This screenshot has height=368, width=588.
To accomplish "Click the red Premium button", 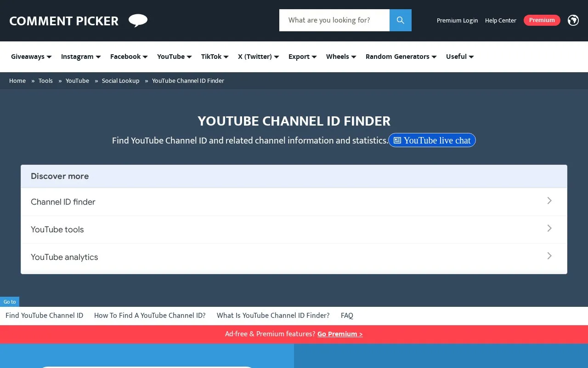I will [x=542, y=20].
